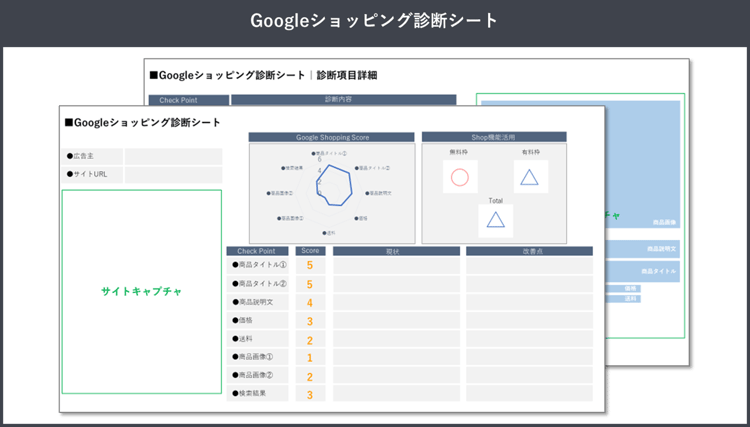
Task: Click the ●商品タイトル② row label in table
Action: click(x=257, y=284)
